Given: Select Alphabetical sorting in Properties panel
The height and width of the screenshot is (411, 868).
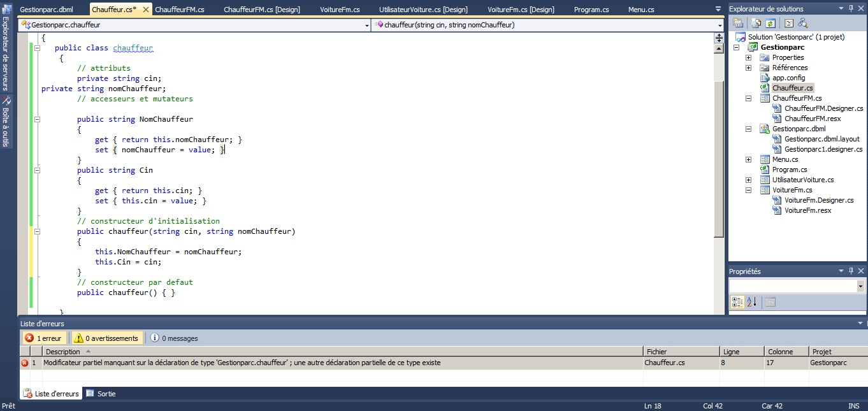Looking at the screenshot, I should pyautogui.click(x=752, y=301).
